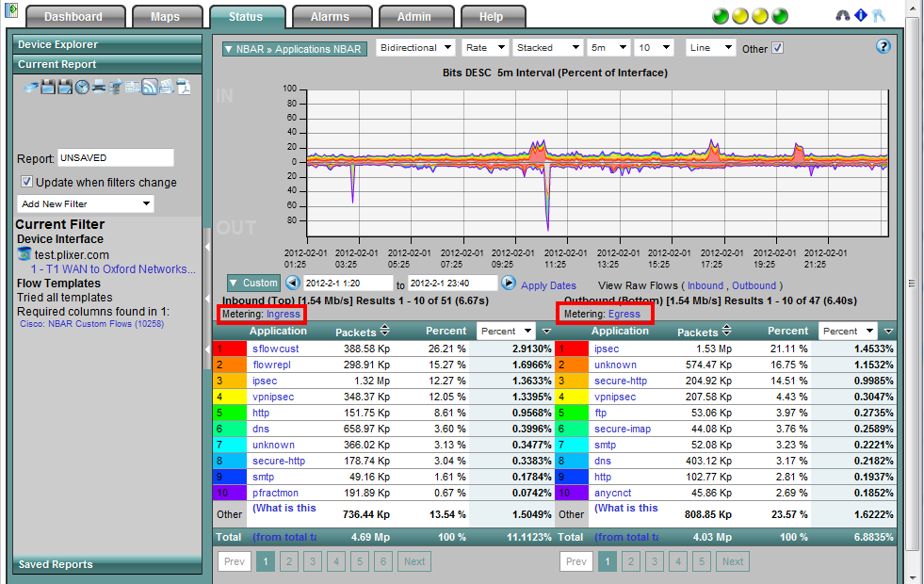Switch to the Alarms tab
The image size is (924, 584).
pyautogui.click(x=330, y=17)
